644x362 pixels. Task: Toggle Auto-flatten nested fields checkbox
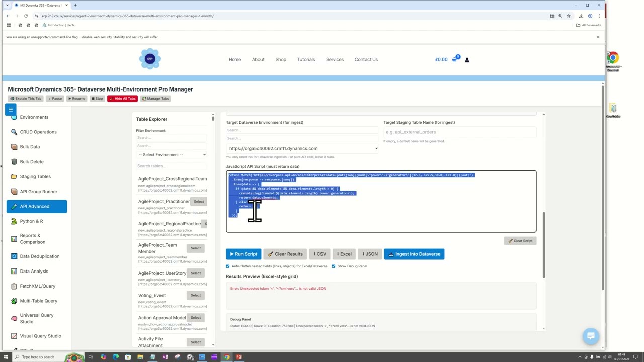click(x=228, y=266)
